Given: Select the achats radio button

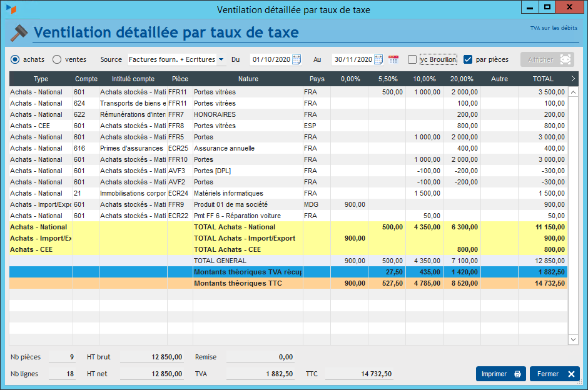Looking at the screenshot, I should tap(15, 59).
